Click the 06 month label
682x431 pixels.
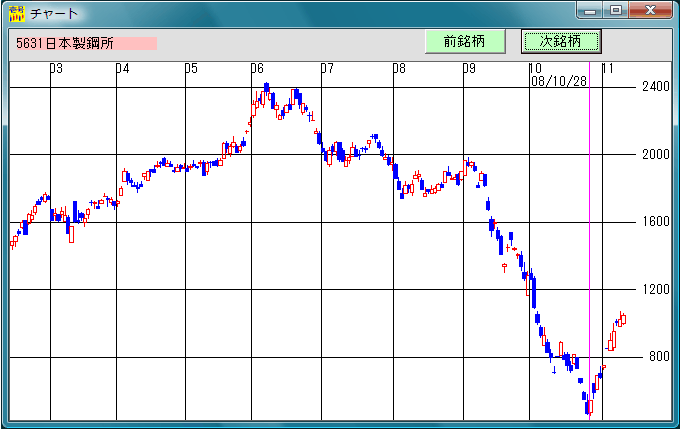(x=257, y=68)
